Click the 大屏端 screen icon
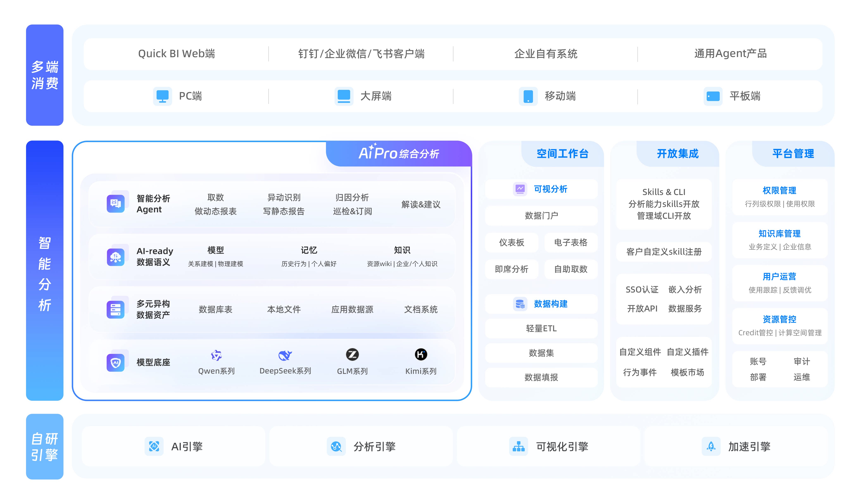This screenshot has width=861, height=504. 344,96
